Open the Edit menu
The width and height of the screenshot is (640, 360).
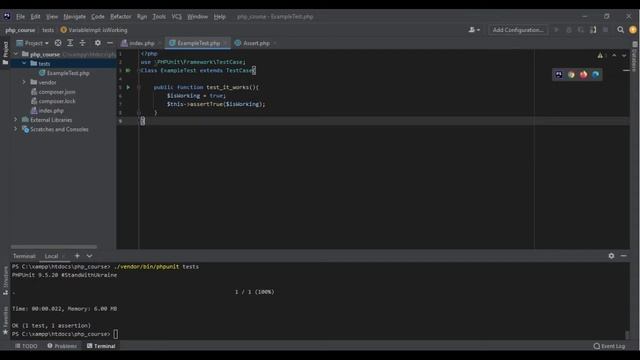(x=36, y=17)
